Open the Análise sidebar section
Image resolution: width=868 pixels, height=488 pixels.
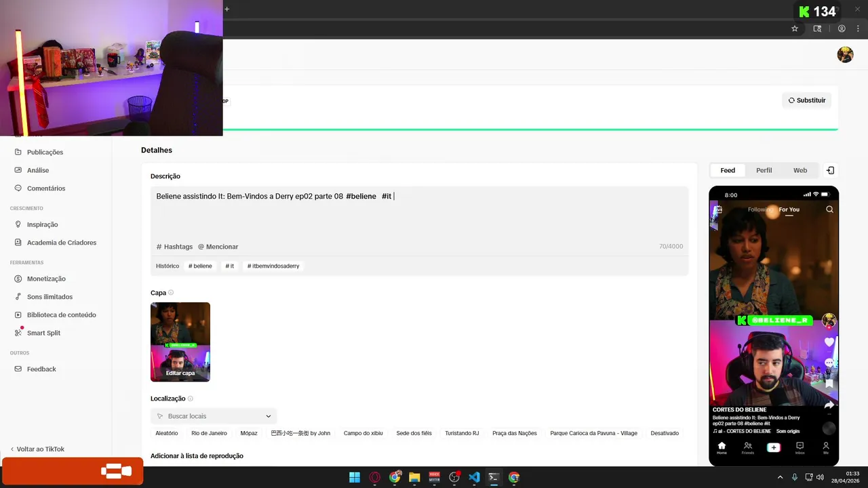pyautogui.click(x=38, y=170)
